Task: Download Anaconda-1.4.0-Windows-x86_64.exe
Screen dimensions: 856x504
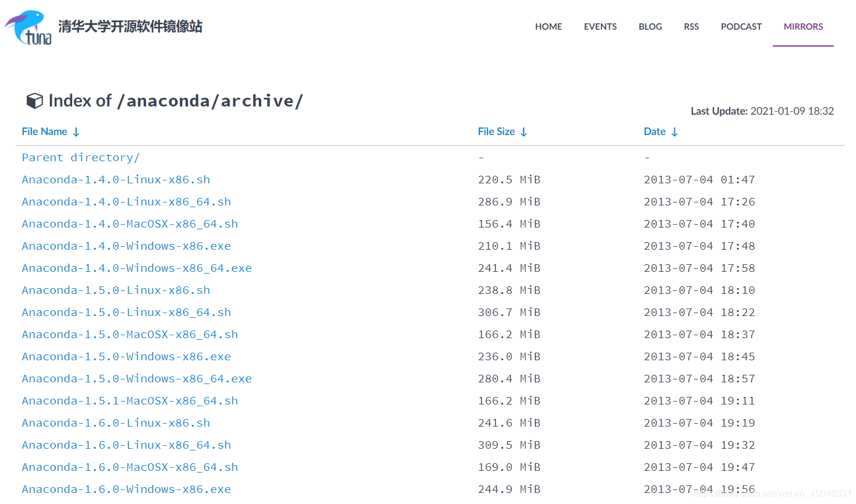Action: (137, 268)
